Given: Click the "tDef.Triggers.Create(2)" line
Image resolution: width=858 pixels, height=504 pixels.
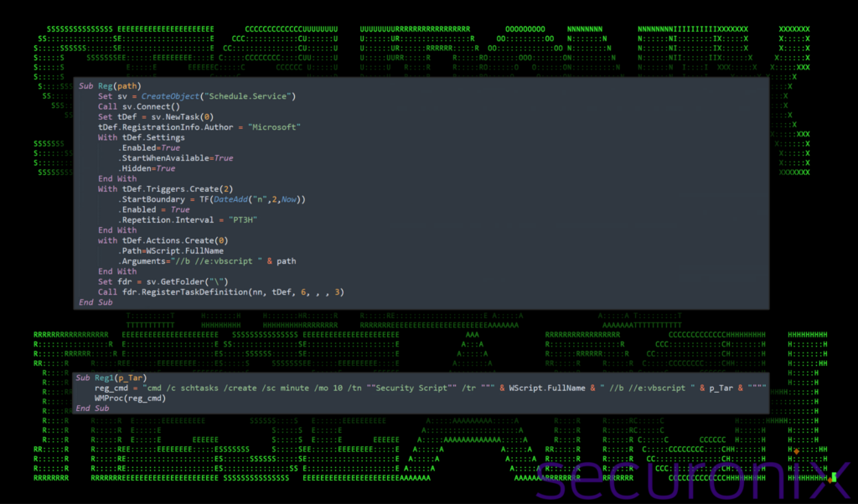Looking at the screenshot, I should click(166, 189).
